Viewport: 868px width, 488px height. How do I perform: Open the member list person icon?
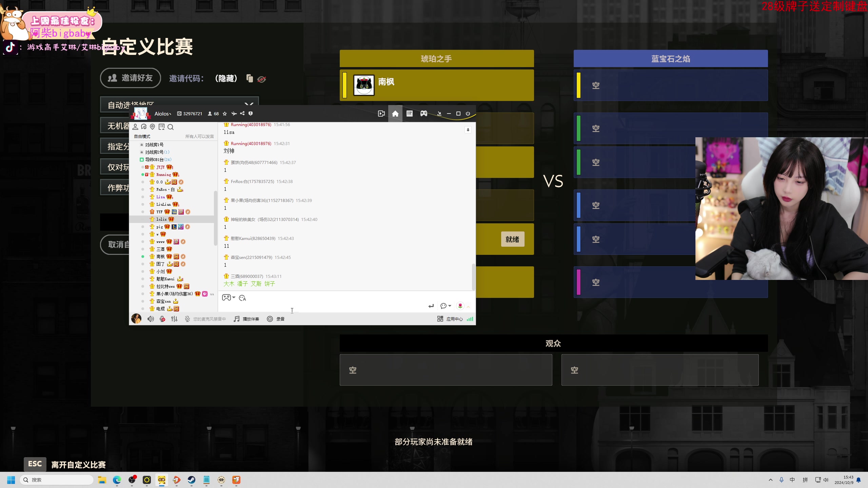[135, 127]
